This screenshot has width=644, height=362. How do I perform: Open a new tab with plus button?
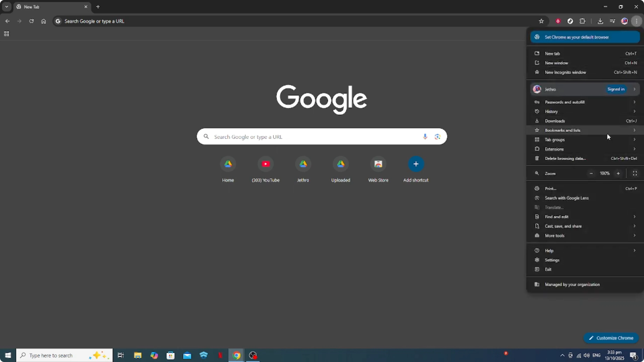pyautogui.click(x=98, y=7)
